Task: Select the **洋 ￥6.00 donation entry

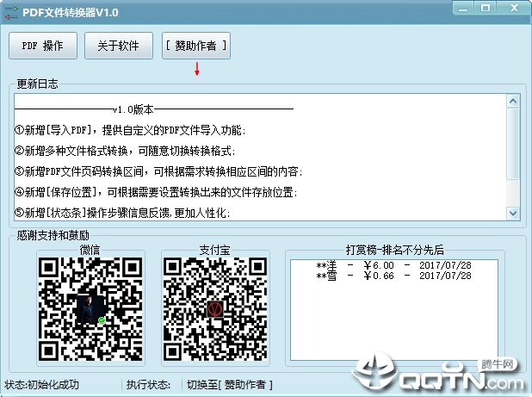Action: [394, 265]
